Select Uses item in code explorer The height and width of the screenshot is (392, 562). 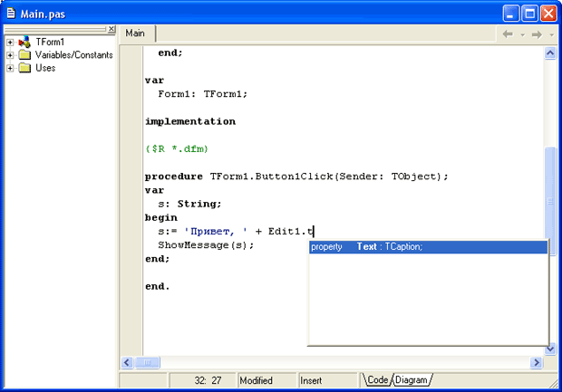[45, 68]
